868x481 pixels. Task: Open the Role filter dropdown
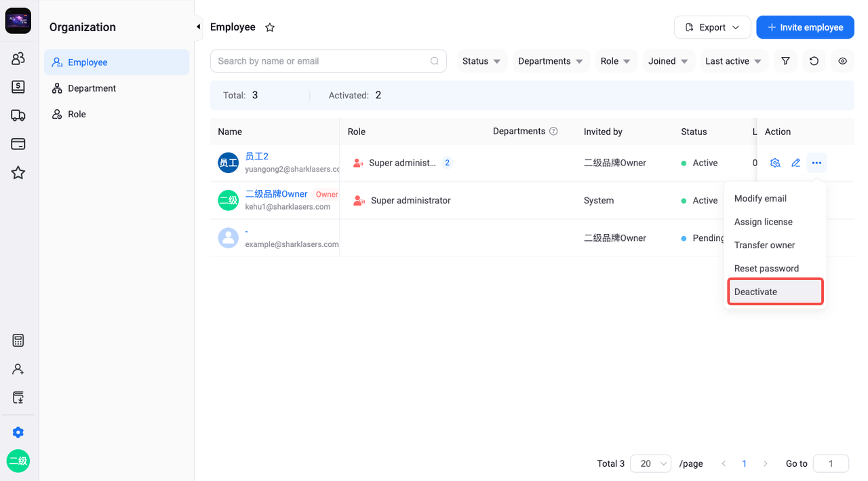pyautogui.click(x=616, y=61)
